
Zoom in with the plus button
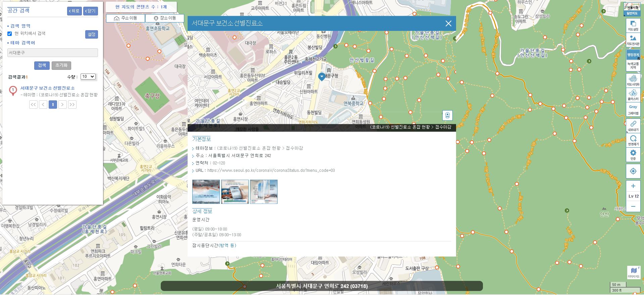point(633,186)
